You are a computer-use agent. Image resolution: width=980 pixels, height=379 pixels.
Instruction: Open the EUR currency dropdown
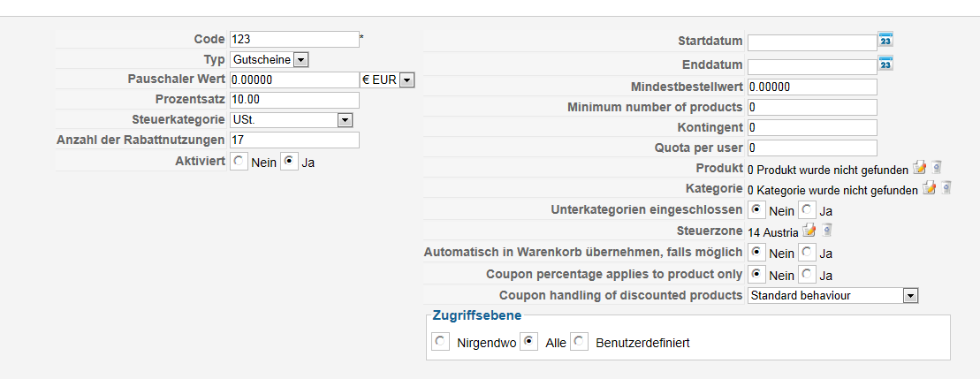[406, 80]
